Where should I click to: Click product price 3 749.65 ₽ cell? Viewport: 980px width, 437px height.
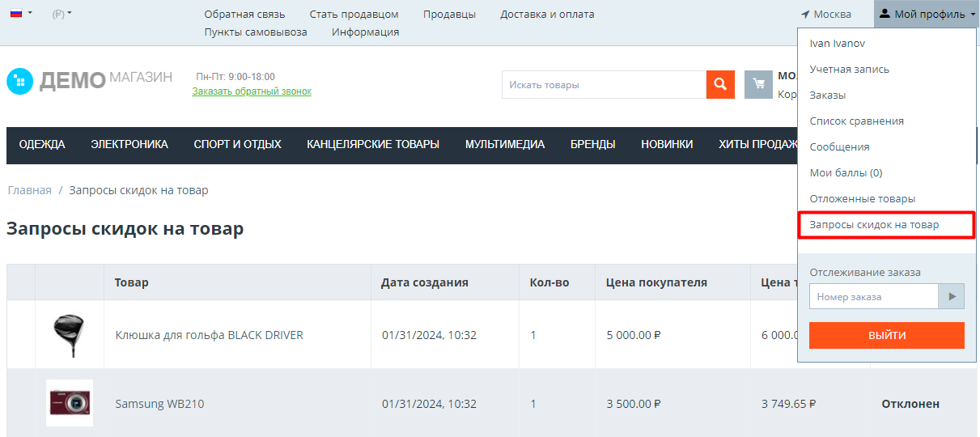[788, 404]
